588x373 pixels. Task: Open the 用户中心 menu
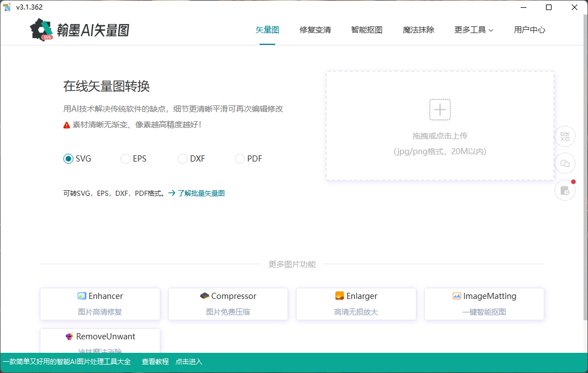pos(529,30)
